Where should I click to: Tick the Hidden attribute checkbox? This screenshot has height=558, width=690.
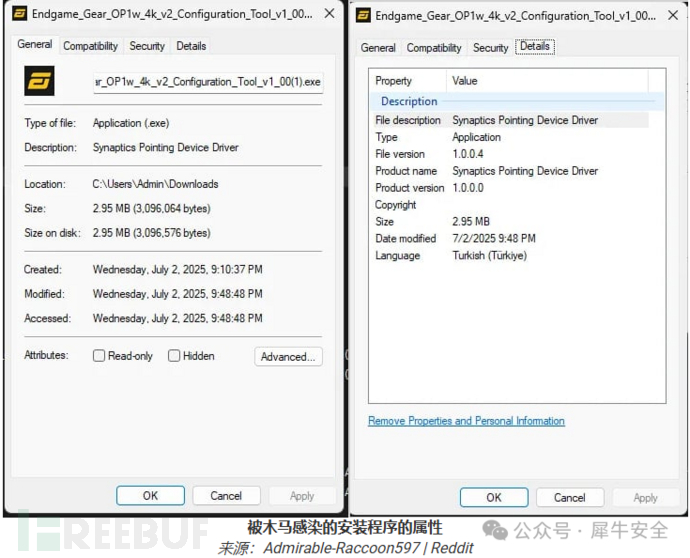pyautogui.click(x=174, y=356)
